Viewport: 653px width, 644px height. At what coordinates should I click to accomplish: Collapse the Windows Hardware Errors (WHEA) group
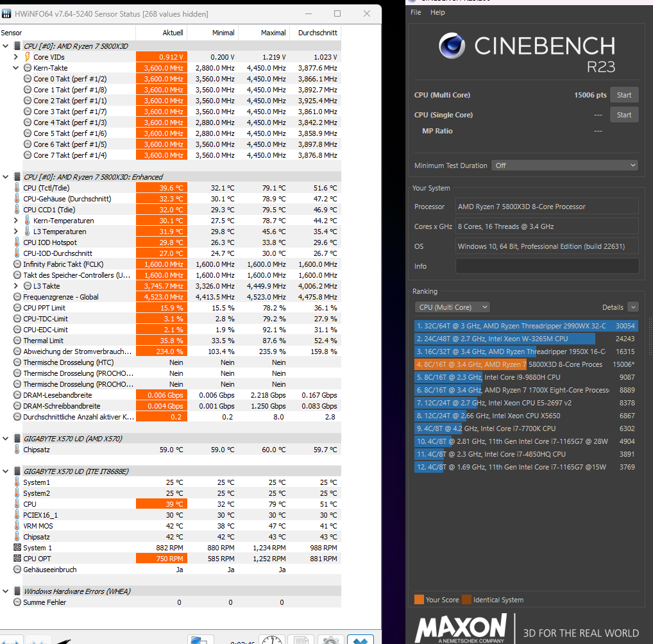tap(5, 591)
